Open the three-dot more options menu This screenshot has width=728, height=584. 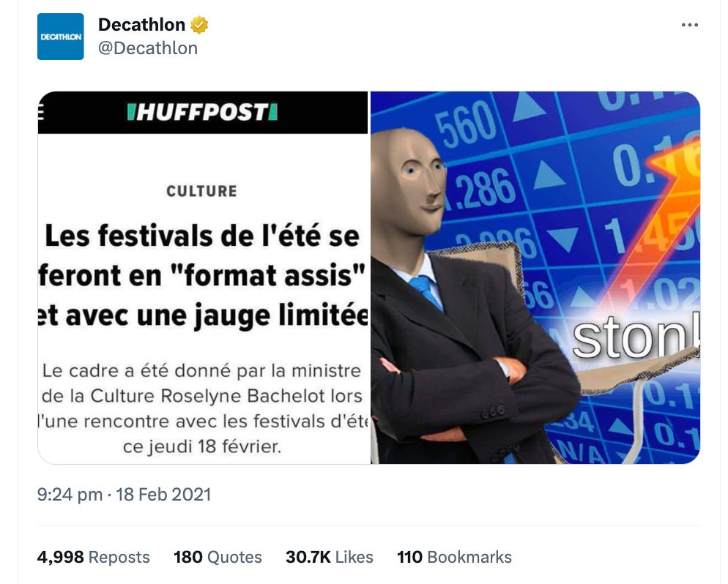click(689, 25)
